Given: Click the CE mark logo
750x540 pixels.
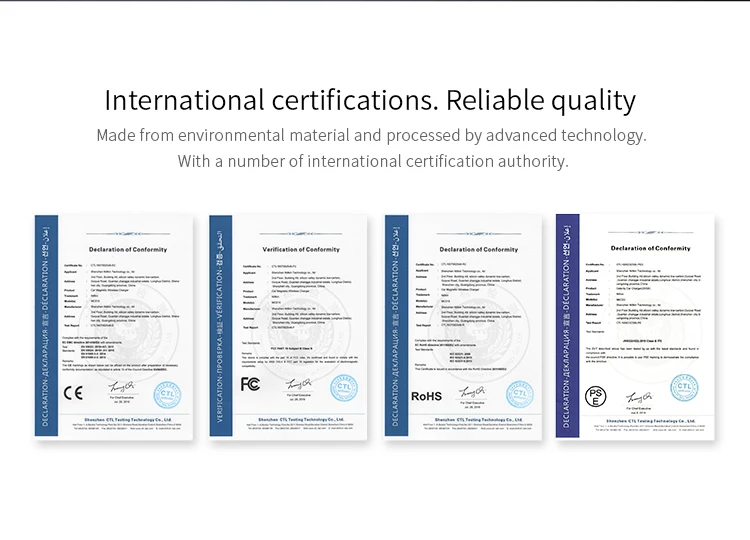Looking at the screenshot, I should click(x=73, y=393).
